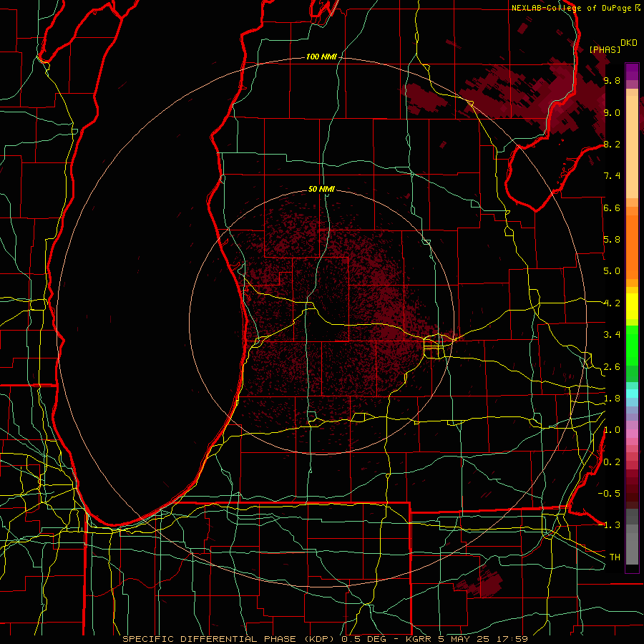Click the -0.5 value on the scale
Image resolution: width=644 pixels, height=644 pixels.
[609, 494]
